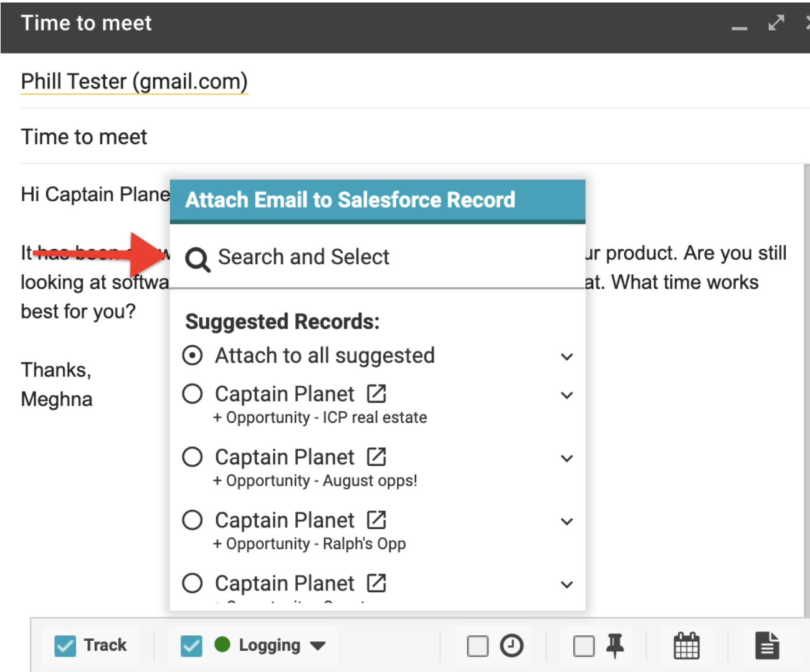Click '+ Opportunity - August opps!' text
This screenshot has width=810, height=672.
(x=315, y=481)
